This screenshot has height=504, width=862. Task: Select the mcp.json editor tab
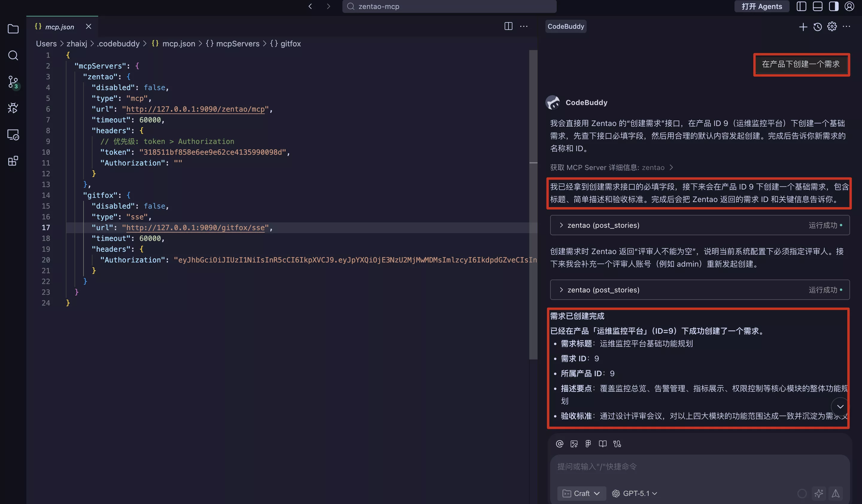[60, 27]
